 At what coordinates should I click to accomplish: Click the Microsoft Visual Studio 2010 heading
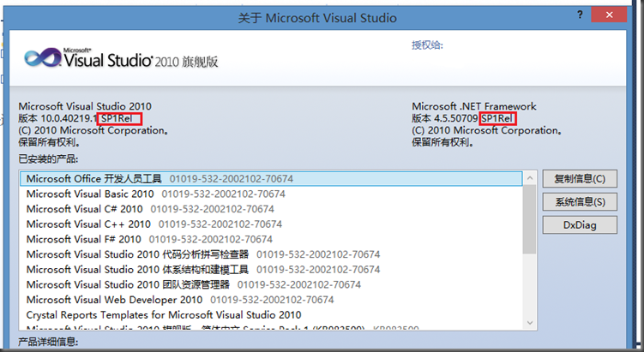point(85,106)
